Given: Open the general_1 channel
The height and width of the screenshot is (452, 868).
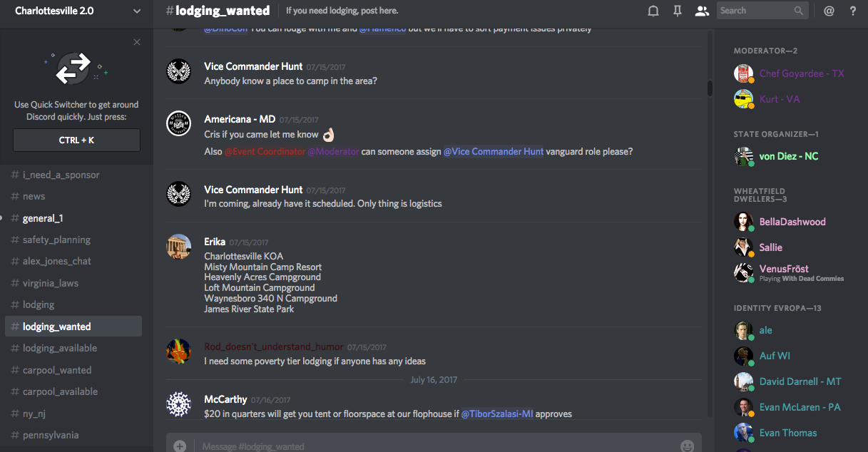Looking at the screenshot, I should click(x=43, y=218).
